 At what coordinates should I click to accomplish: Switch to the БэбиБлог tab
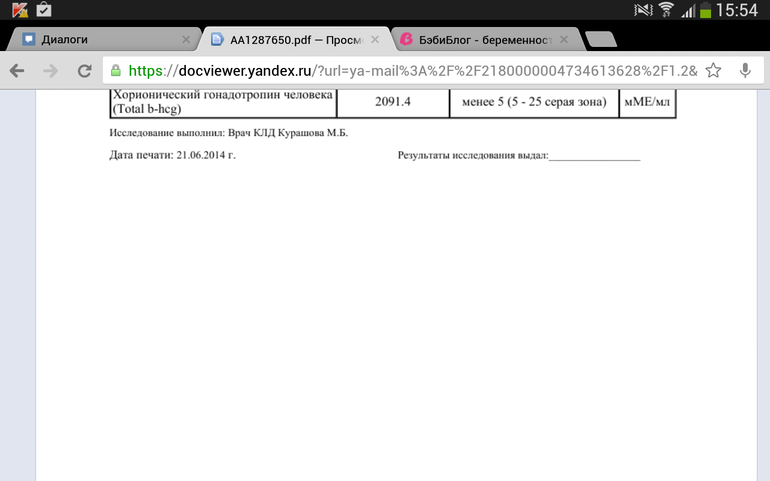tap(475, 40)
